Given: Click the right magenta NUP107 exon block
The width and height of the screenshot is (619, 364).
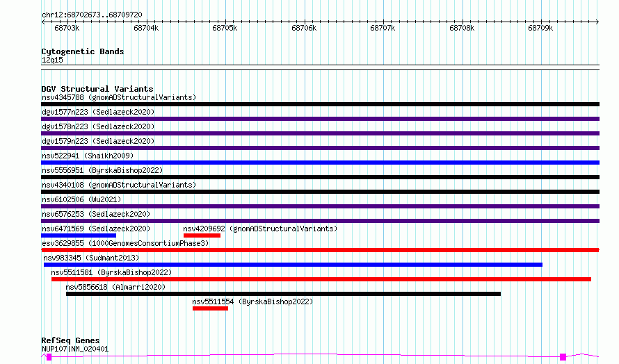Looking at the screenshot, I should click(x=563, y=357).
